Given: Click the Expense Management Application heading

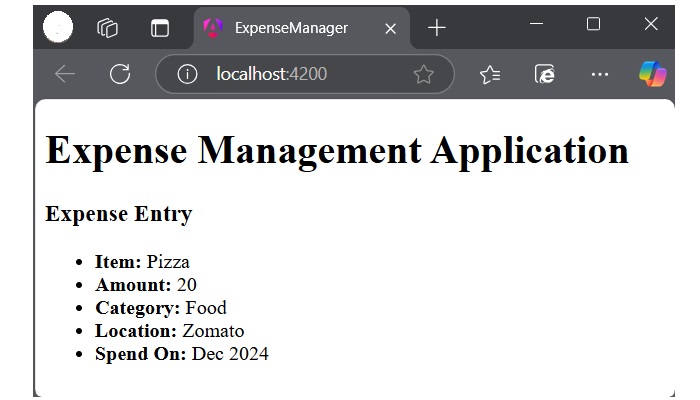Looking at the screenshot, I should 337,151.
